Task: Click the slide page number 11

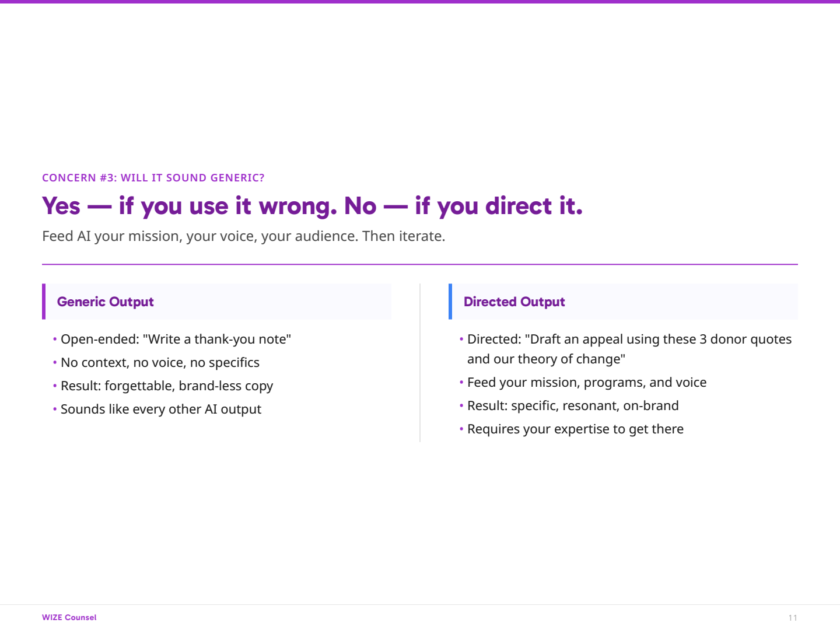Action: 792,618
